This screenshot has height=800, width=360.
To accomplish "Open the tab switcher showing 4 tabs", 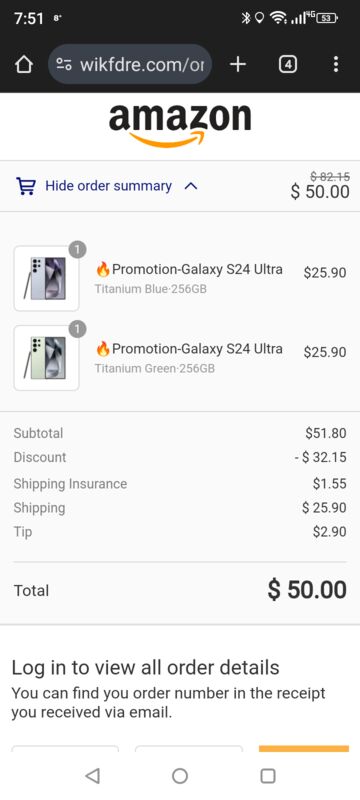I will [x=288, y=64].
